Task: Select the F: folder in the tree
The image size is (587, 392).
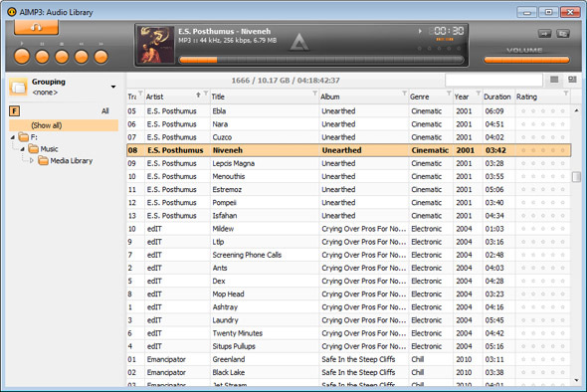Action: (x=28, y=137)
